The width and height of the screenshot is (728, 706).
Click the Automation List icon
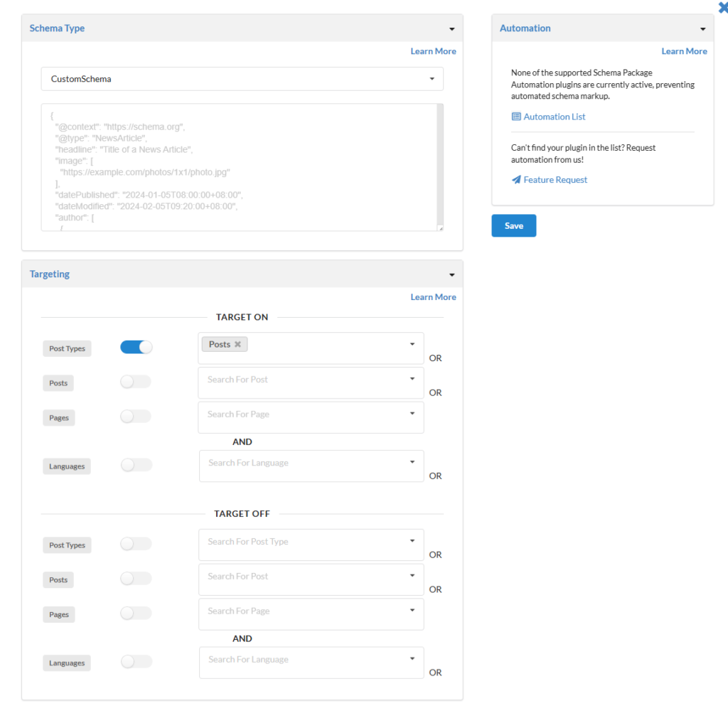516,117
